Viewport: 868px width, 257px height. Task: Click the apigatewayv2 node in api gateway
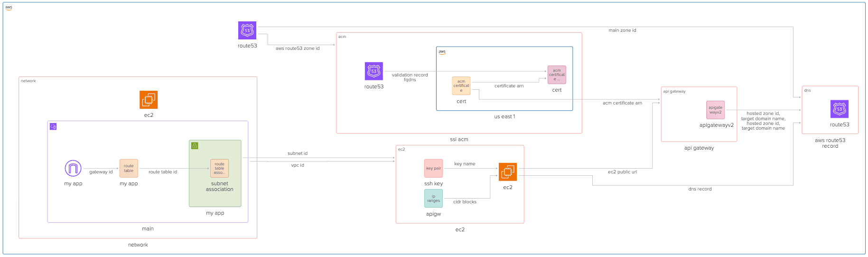coord(715,110)
